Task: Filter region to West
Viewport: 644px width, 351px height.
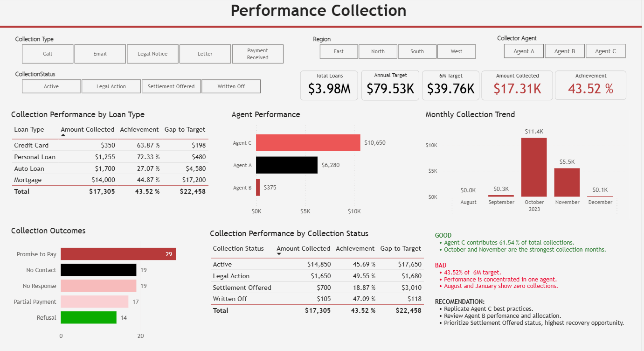Action: coord(457,51)
